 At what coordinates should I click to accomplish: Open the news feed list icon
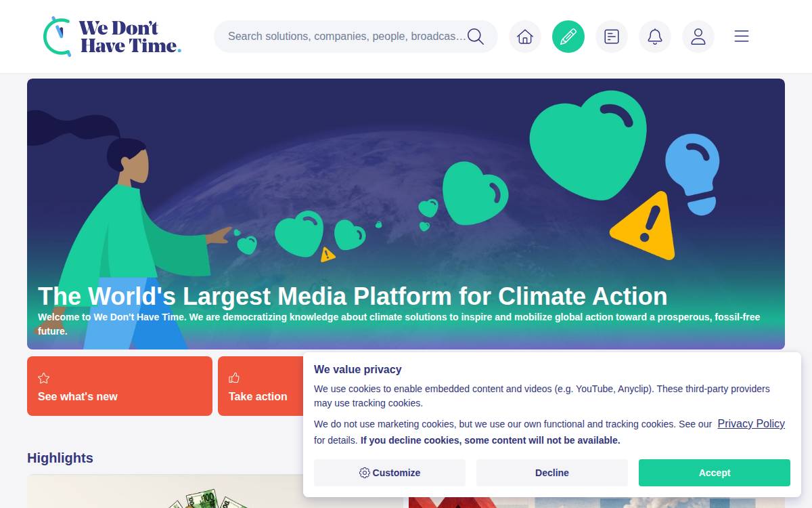pyautogui.click(x=612, y=37)
